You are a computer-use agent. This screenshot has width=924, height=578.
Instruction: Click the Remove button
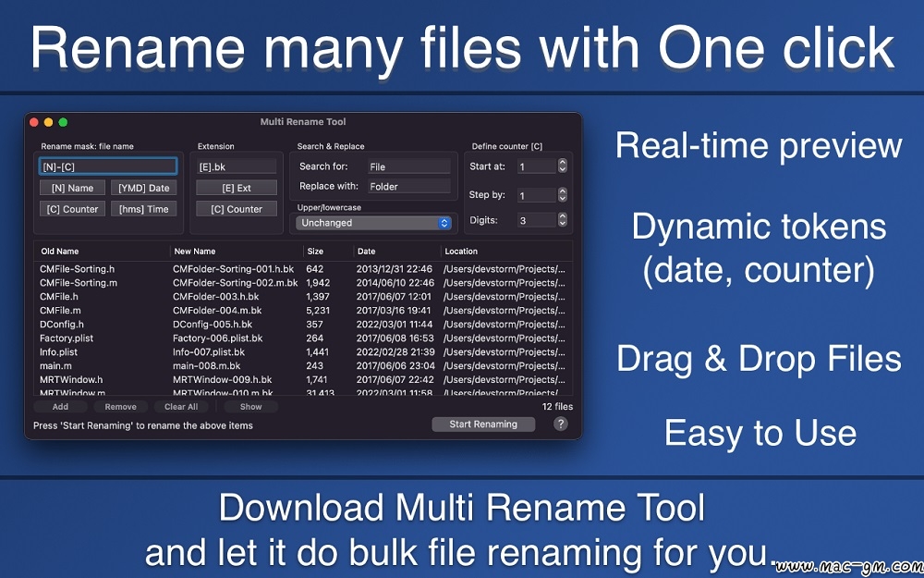tap(121, 406)
